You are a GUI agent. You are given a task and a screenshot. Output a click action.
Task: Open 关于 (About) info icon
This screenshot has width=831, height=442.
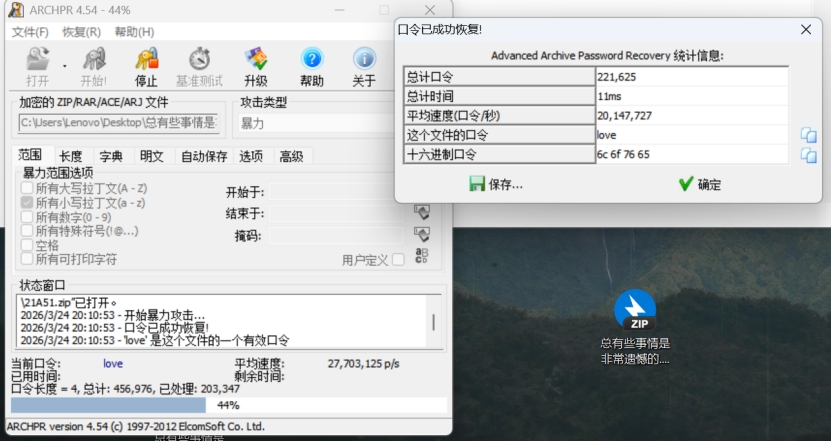click(364, 59)
